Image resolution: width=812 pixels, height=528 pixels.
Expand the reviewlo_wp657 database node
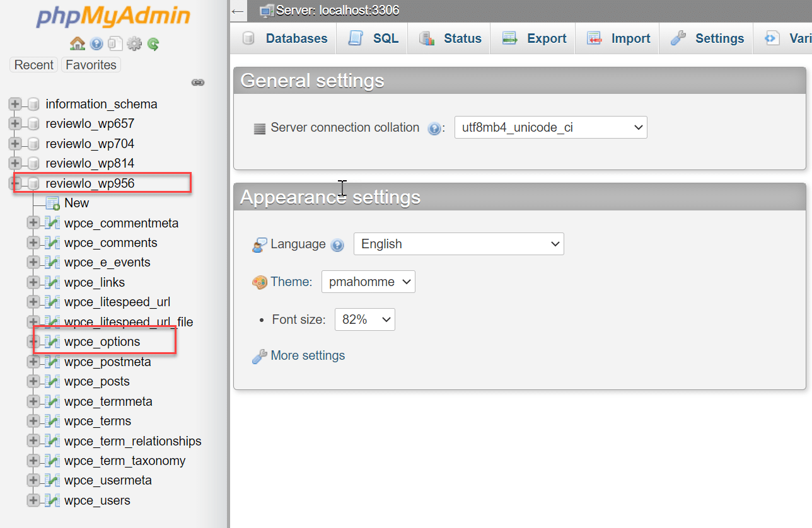[15, 123]
